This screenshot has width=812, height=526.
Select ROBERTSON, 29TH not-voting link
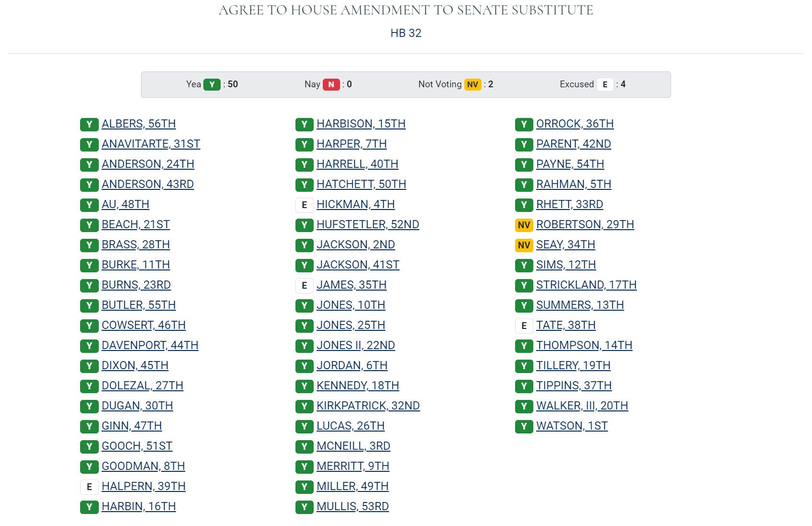(x=585, y=224)
